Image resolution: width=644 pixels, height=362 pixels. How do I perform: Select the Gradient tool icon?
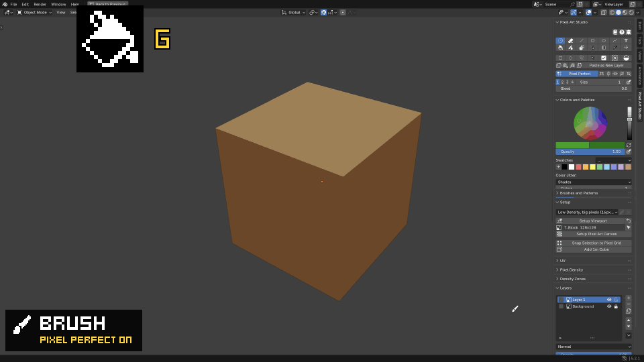(x=604, y=48)
